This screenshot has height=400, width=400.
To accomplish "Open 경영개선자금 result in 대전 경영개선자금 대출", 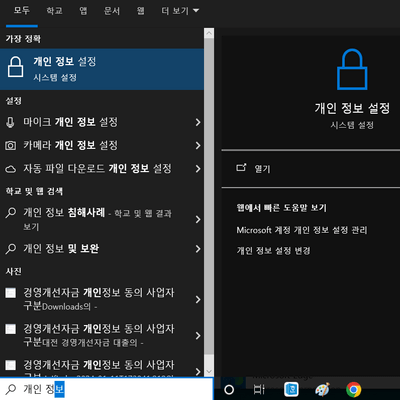I will tap(102, 335).
